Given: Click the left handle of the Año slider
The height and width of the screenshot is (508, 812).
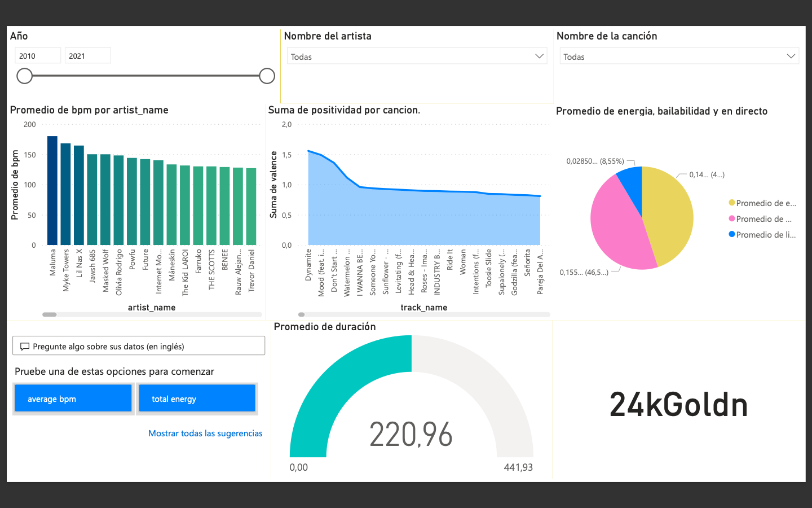Looking at the screenshot, I should 24,75.
